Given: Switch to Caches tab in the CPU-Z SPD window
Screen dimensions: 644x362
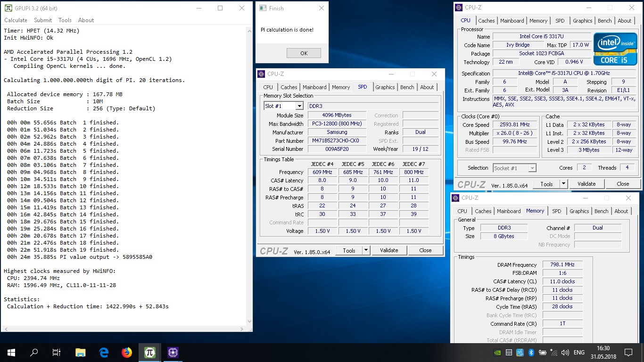Looking at the screenshot, I should click(289, 87).
